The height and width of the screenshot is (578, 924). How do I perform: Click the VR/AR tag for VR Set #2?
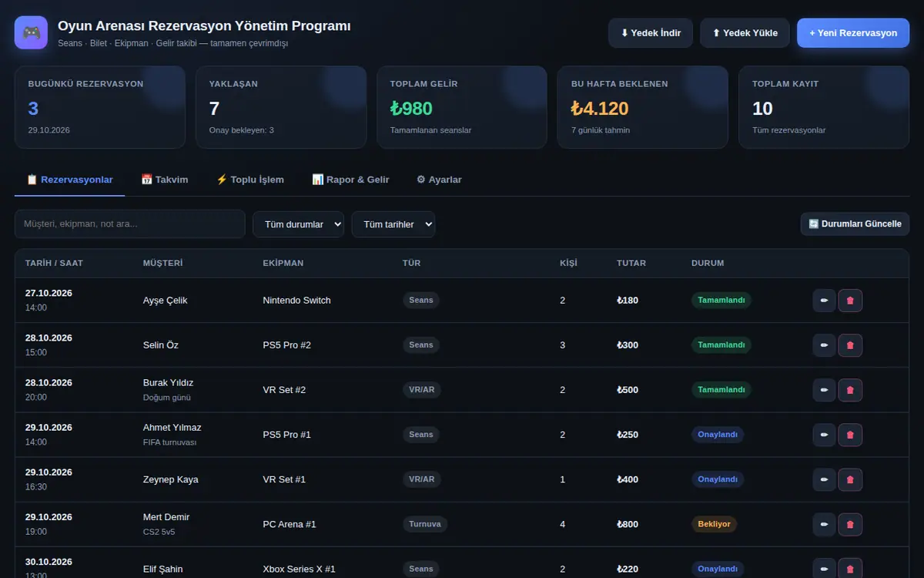pos(422,390)
